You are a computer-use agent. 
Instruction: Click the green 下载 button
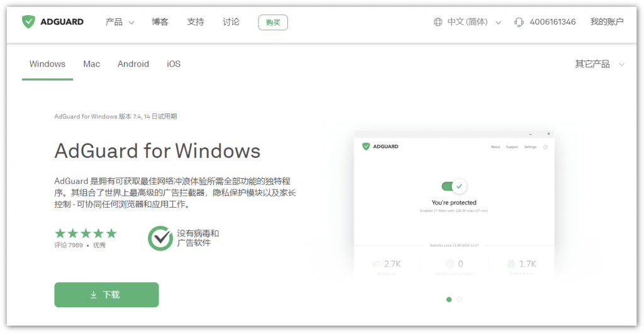click(106, 295)
